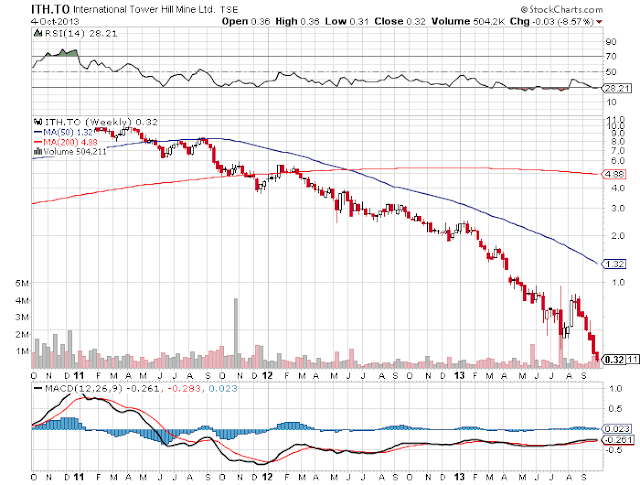Screen dimensions: 640x485
Task: Click the 11 year label under the volume bars
Action: (x=78, y=375)
